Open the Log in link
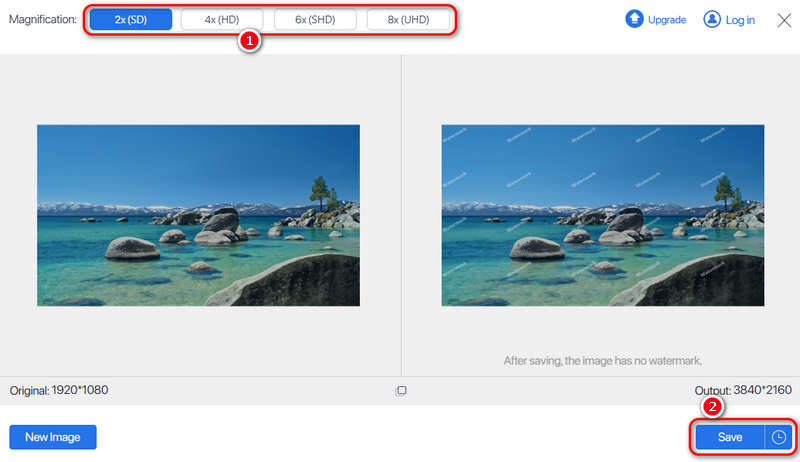The height and width of the screenshot is (462, 800). point(739,20)
